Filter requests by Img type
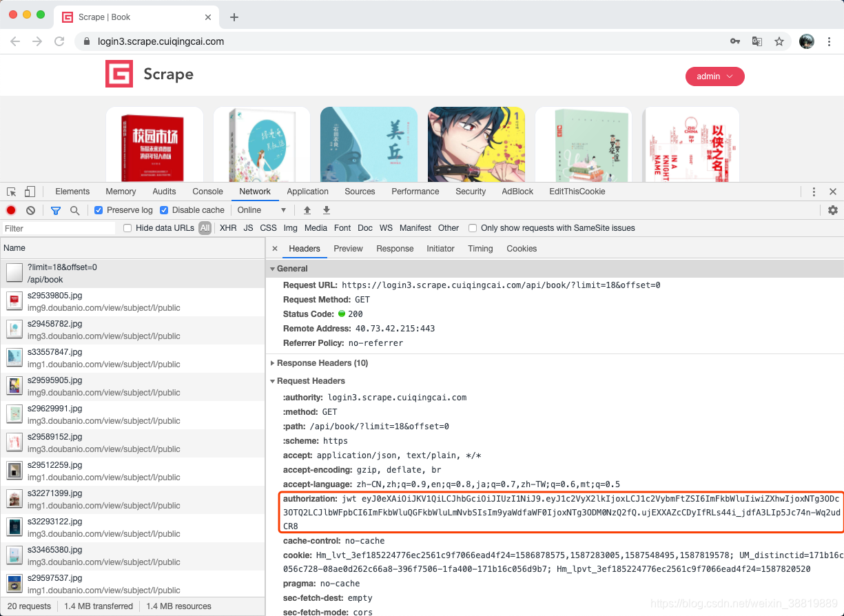 coord(291,228)
